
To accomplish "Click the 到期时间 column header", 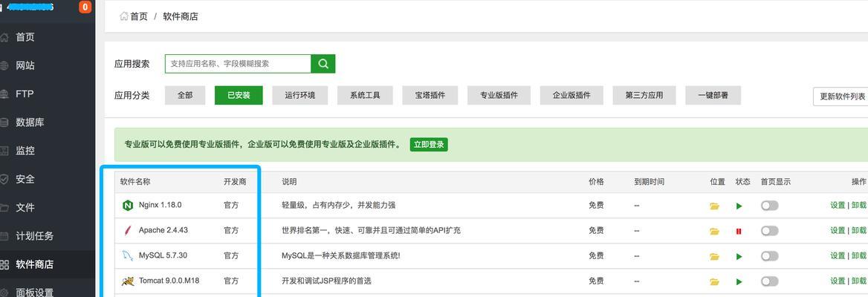I will coord(650,182).
